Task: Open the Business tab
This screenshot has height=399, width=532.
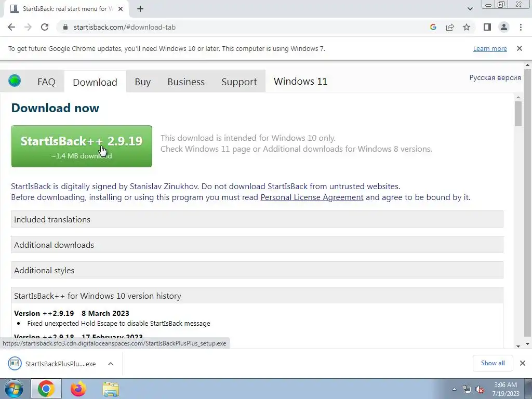Action: click(x=186, y=82)
